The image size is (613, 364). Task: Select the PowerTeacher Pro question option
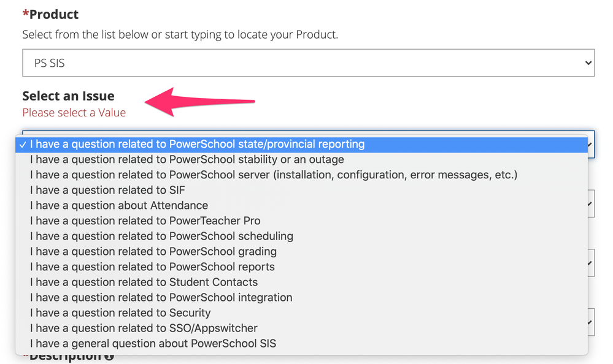tap(145, 221)
